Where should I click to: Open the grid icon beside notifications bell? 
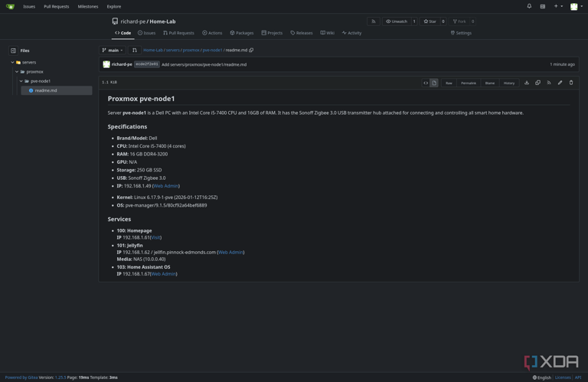point(543,6)
